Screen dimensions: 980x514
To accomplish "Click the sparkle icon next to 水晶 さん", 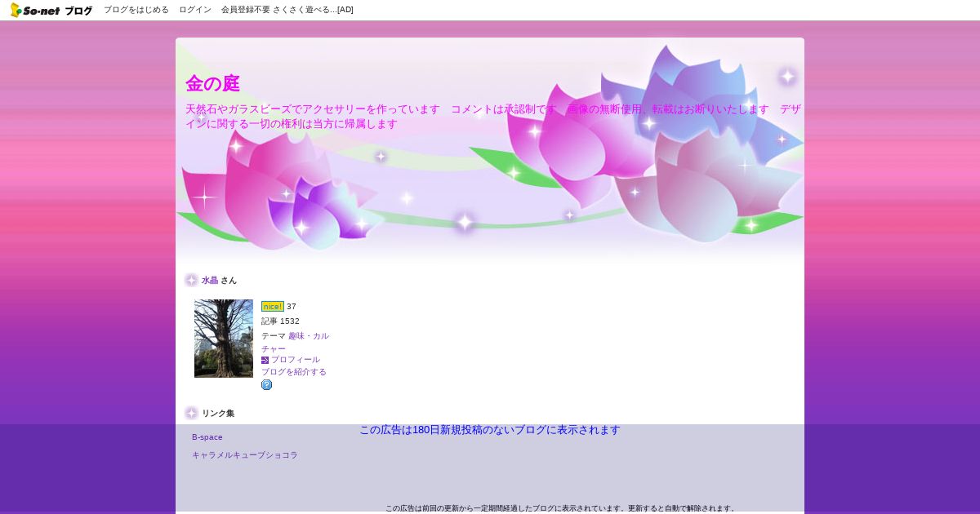I will tap(191, 280).
